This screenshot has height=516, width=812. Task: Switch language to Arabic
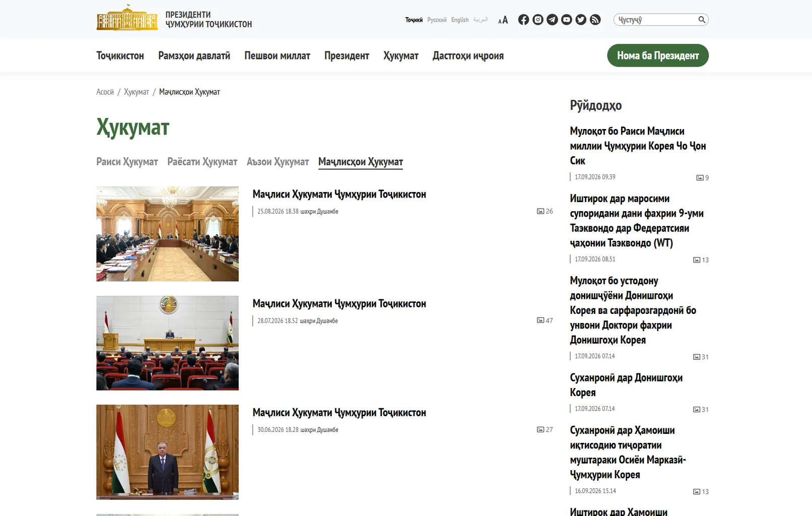coord(480,20)
